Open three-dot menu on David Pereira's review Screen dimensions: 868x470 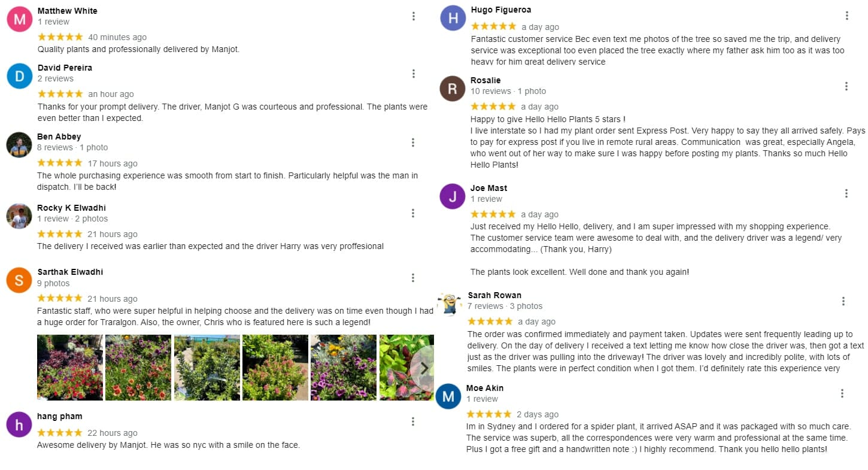click(x=413, y=74)
